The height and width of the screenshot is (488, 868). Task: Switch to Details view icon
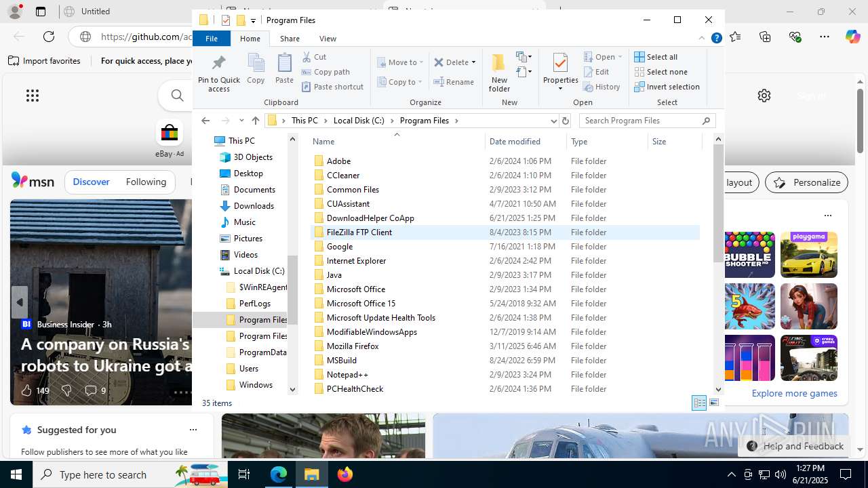pos(699,403)
